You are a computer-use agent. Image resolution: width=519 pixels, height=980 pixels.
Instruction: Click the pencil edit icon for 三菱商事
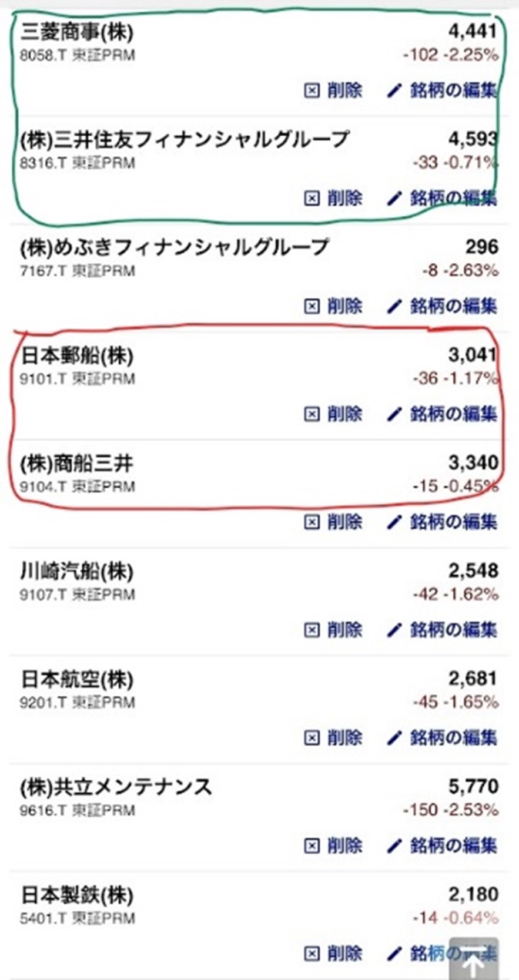[x=394, y=90]
